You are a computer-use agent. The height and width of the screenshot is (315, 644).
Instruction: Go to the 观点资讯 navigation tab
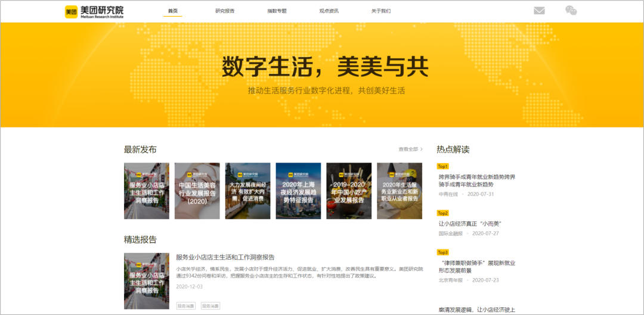[329, 11]
